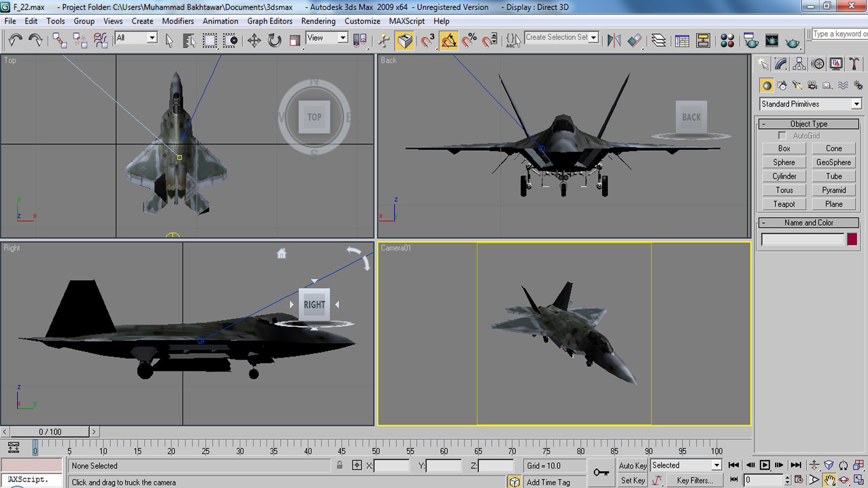This screenshot has height=488, width=868.
Task: Open the Utilities hammer panel tab
Action: [x=854, y=64]
